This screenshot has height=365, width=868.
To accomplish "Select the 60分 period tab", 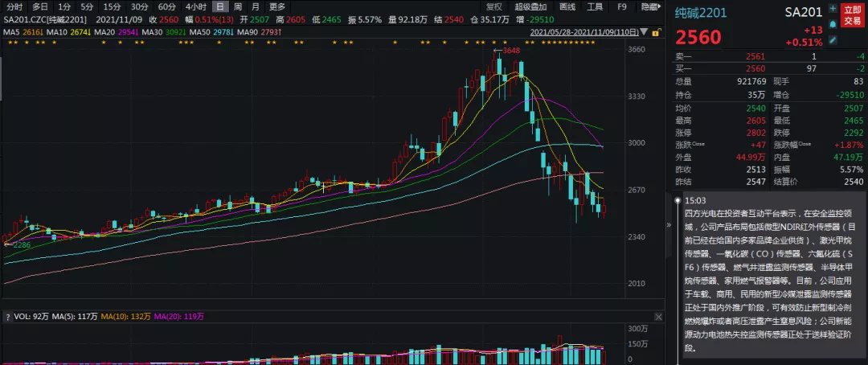I will point(166,7).
